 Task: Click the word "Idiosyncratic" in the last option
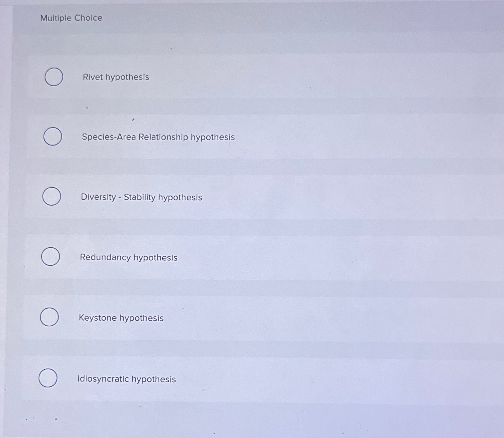pos(103,379)
